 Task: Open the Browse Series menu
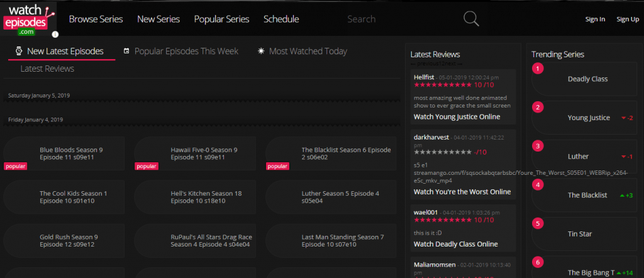click(96, 19)
